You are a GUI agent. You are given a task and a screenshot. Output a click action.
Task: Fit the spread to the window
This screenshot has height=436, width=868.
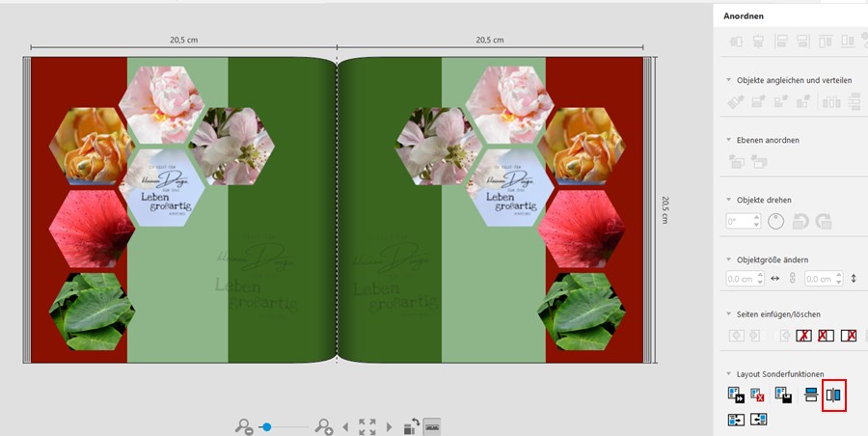(x=367, y=426)
